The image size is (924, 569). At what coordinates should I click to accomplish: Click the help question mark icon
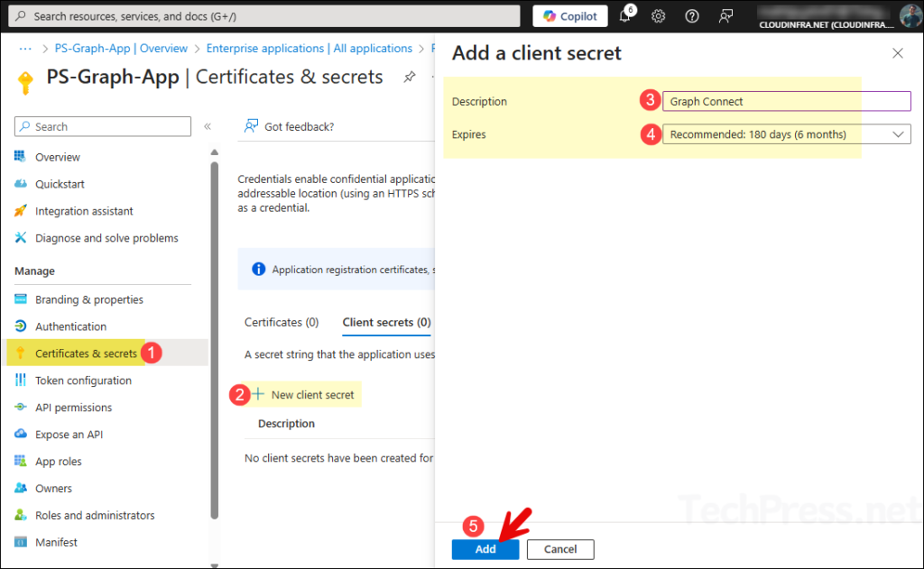[x=692, y=16]
